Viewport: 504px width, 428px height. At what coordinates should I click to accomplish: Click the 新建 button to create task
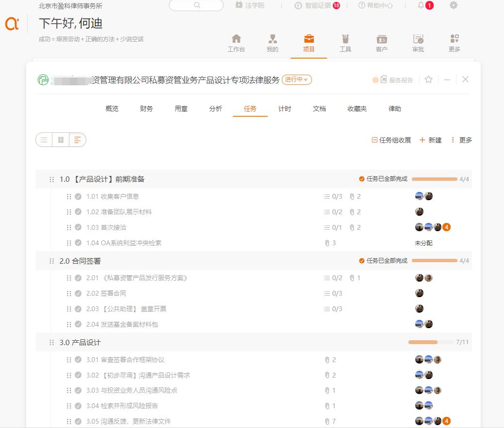pyautogui.click(x=430, y=140)
